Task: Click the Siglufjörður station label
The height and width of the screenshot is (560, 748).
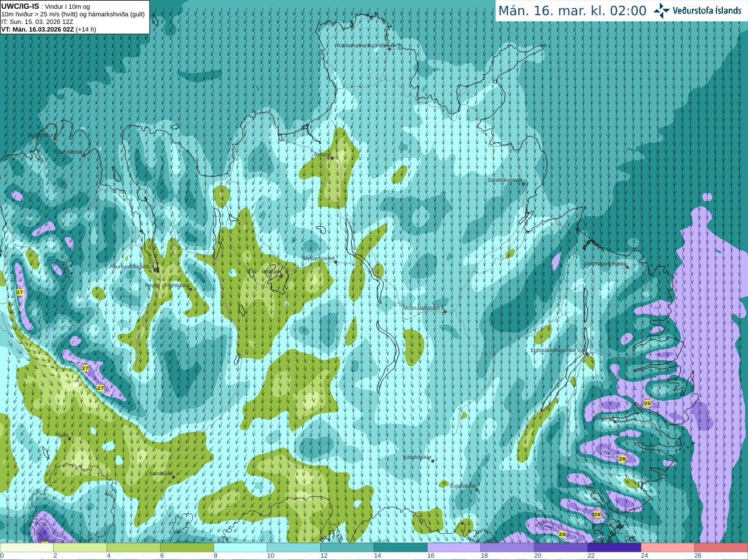Action: click(41, 135)
